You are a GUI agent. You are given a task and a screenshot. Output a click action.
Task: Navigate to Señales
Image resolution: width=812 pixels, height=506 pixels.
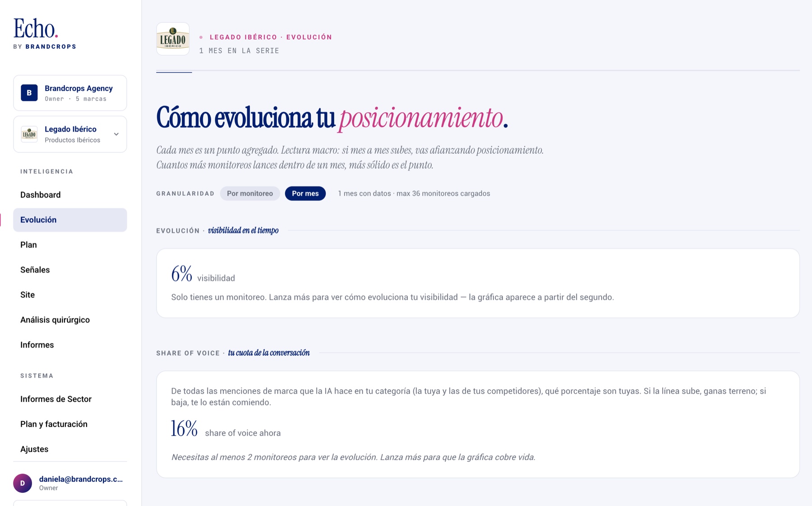(70, 270)
